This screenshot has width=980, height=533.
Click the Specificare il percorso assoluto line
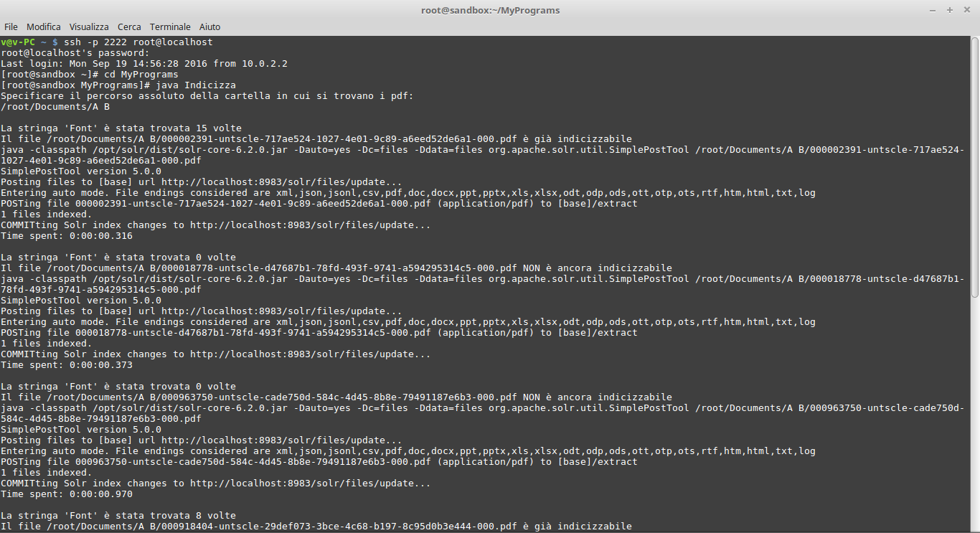point(207,96)
